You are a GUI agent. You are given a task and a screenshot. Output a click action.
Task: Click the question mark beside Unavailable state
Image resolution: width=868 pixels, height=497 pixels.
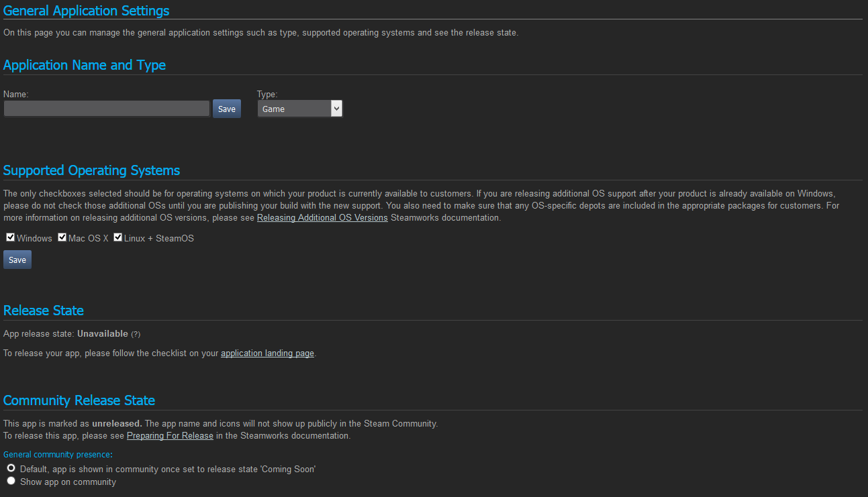point(136,333)
